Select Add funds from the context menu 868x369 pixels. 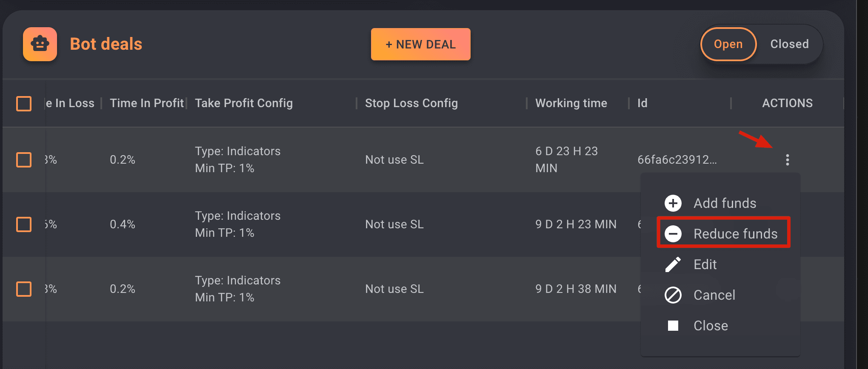725,203
